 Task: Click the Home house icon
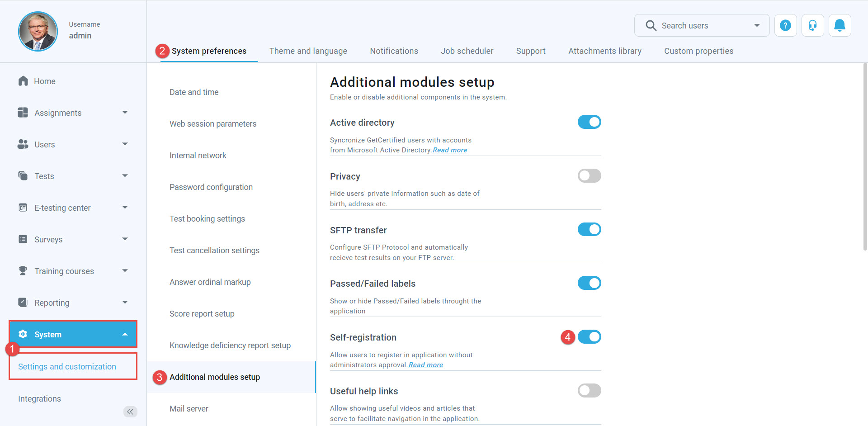tap(23, 81)
